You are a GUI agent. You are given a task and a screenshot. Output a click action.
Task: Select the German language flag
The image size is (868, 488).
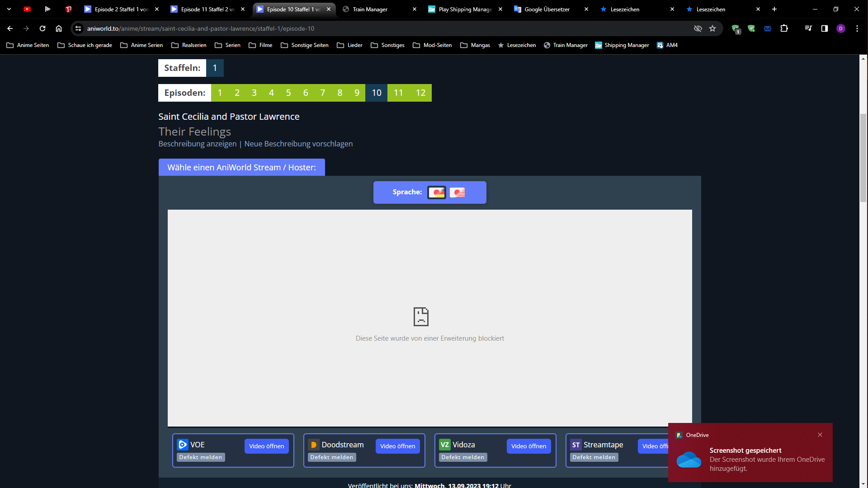(437, 192)
